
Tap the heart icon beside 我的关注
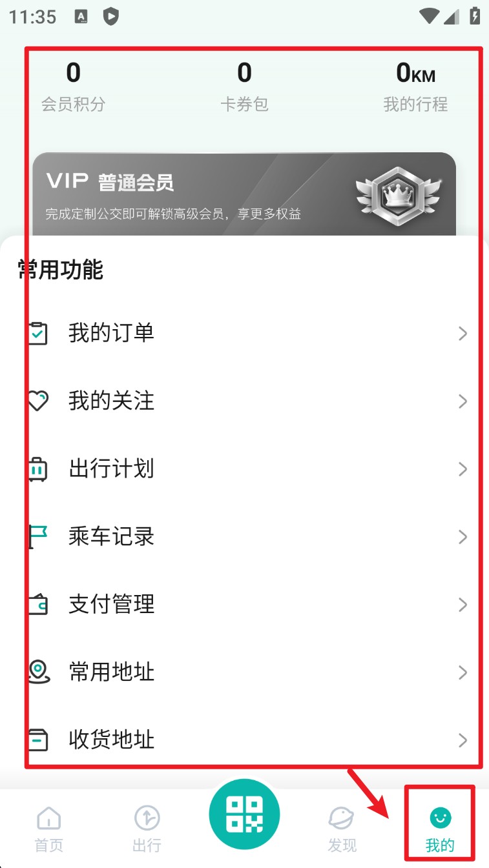(39, 401)
